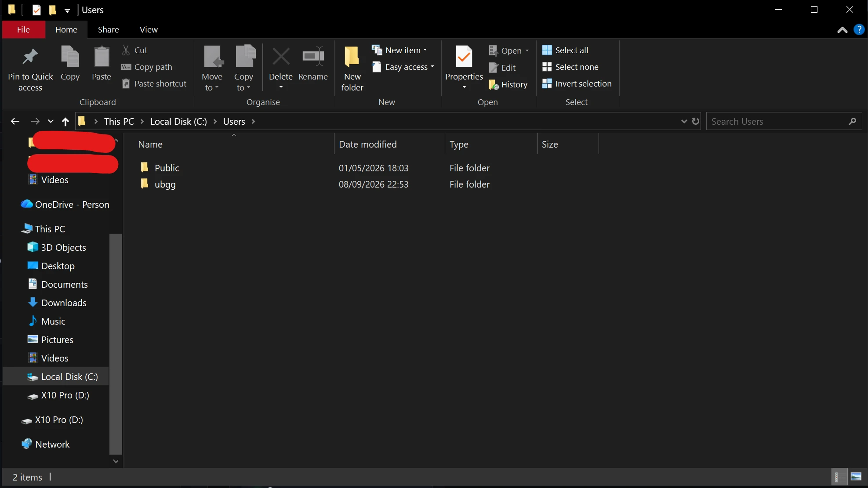The width and height of the screenshot is (868, 488).
Task: Open the New item dropdown
Action: [x=399, y=50]
